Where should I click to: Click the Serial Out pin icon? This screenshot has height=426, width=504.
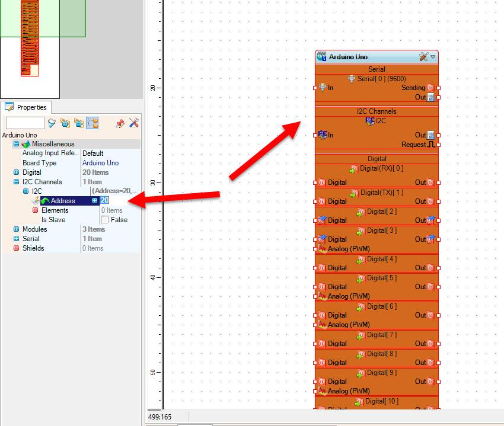click(x=430, y=97)
